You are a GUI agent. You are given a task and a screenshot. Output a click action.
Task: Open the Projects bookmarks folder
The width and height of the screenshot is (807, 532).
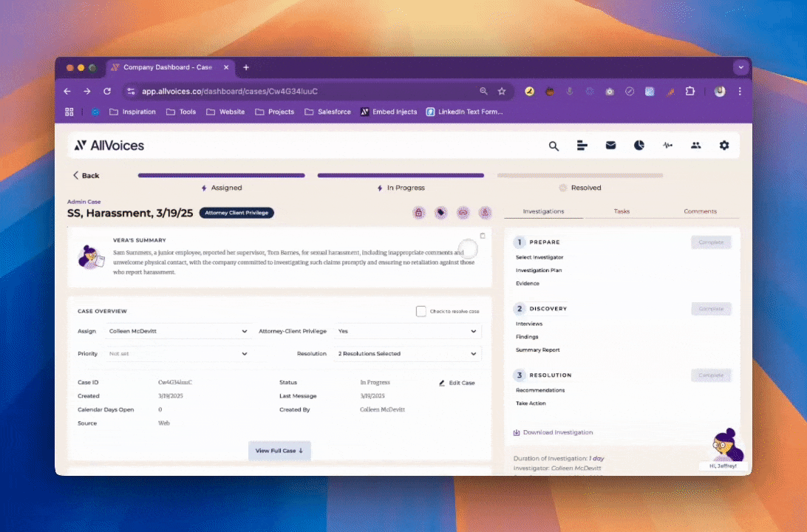pos(275,112)
